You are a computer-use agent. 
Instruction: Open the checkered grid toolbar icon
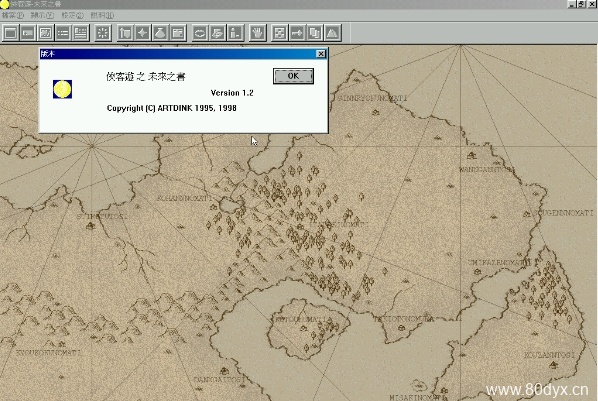pyautogui.click(x=279, y=33)
